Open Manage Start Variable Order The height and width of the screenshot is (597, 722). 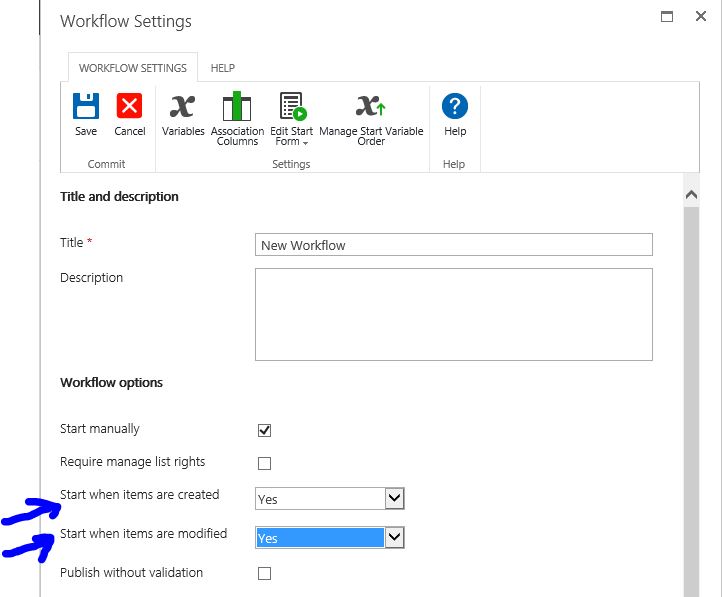pyautogui.click(x=371, y=106)
